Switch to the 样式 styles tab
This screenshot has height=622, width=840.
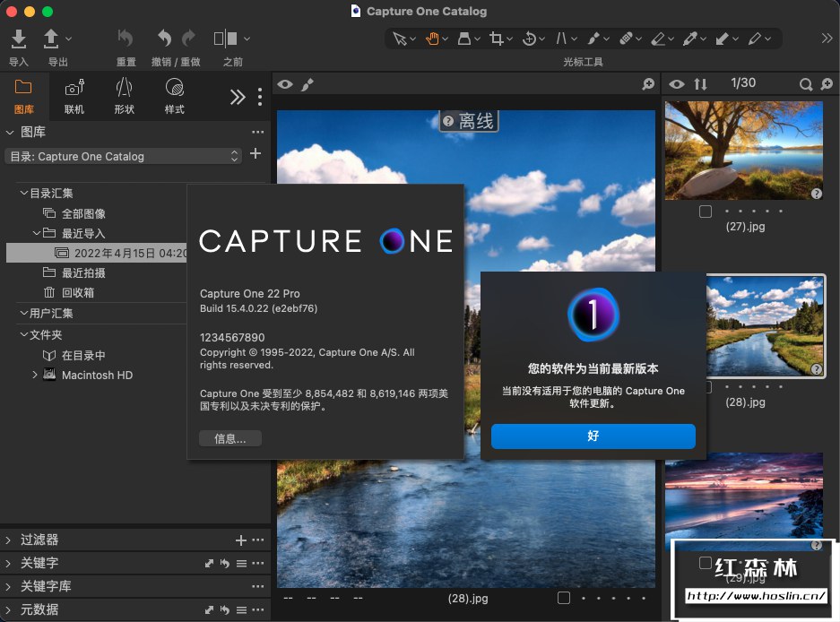174,96
